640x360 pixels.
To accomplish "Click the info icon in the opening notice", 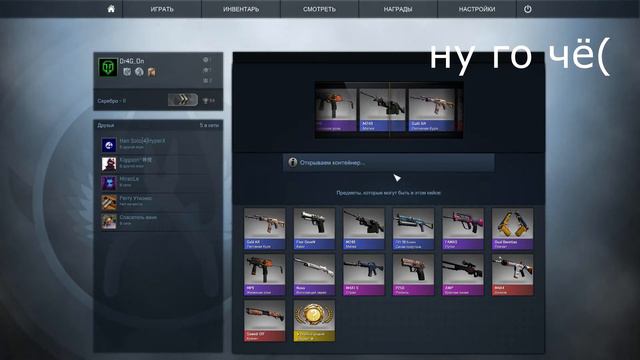I will tap(293, 162).
